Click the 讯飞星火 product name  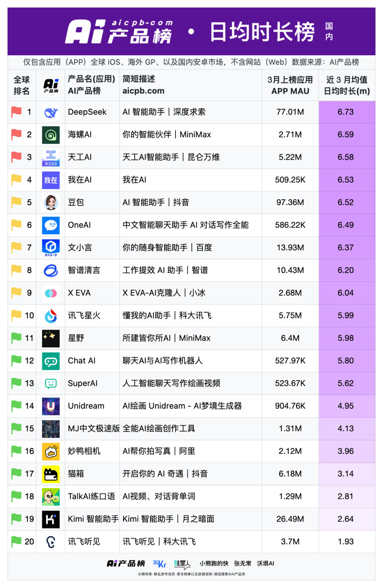(x=84, y=315)
